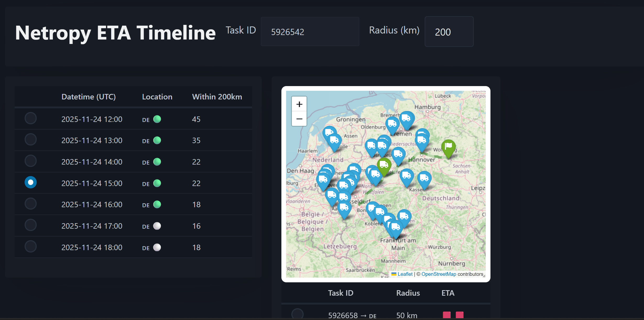Click the Within 200km column header
The height and width of the screenshot is (320, 644).
pos(217,97)
